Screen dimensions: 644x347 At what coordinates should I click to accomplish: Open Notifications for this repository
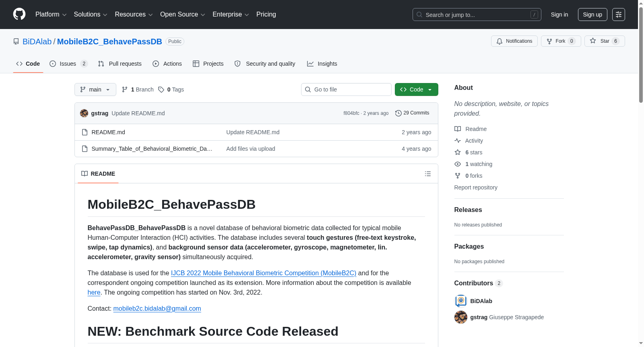514,41
